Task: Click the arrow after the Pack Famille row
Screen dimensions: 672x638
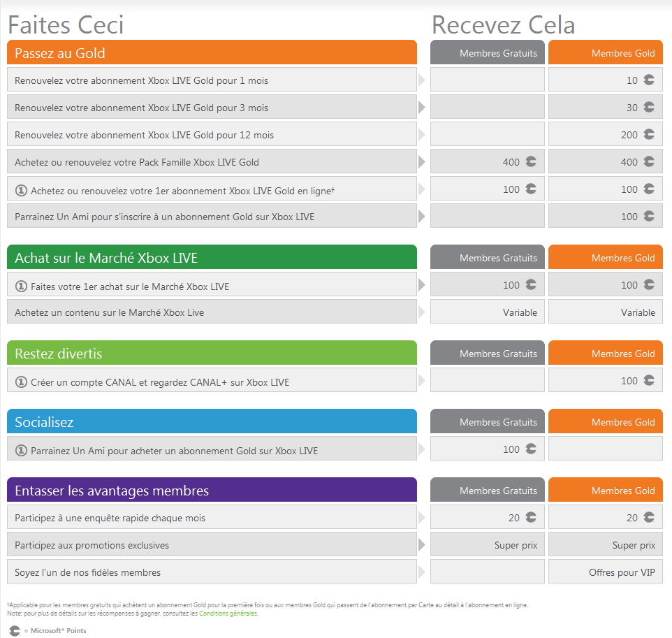Action: [422, 161]
